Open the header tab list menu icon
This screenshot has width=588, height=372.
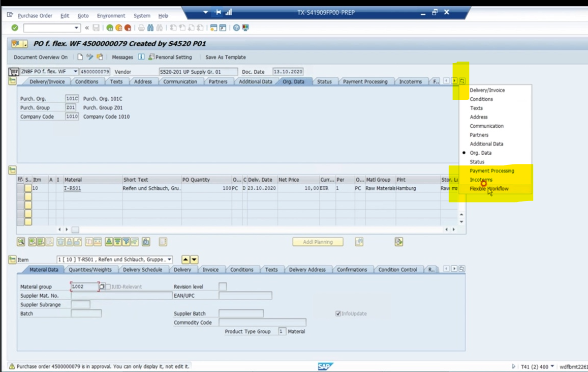[x=462, y=81]
